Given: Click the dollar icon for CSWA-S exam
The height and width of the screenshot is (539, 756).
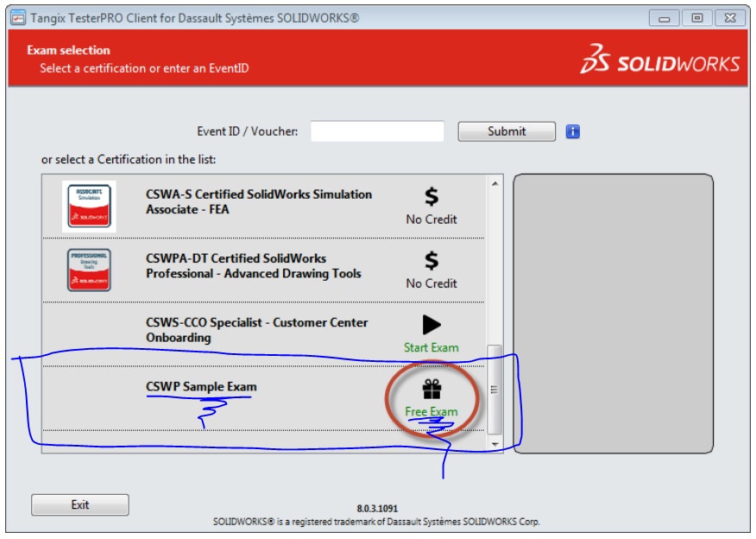Looking at the screenshot, I should coord(432,196).
